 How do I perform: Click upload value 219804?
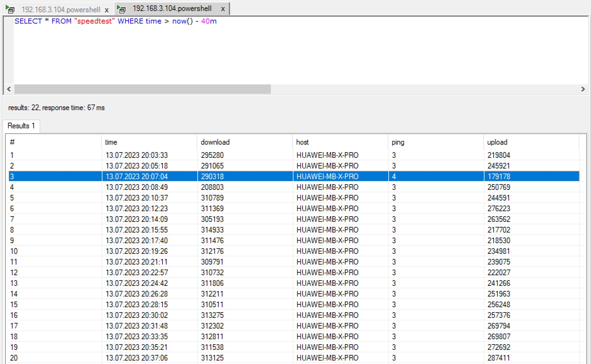coord(499,155)
